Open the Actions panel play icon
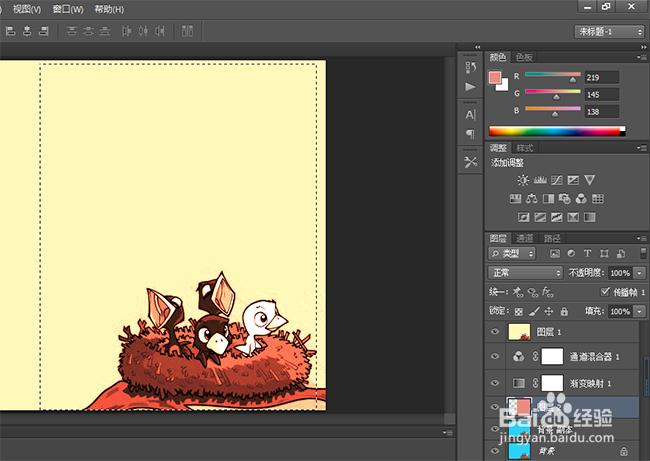 [470, 87]
